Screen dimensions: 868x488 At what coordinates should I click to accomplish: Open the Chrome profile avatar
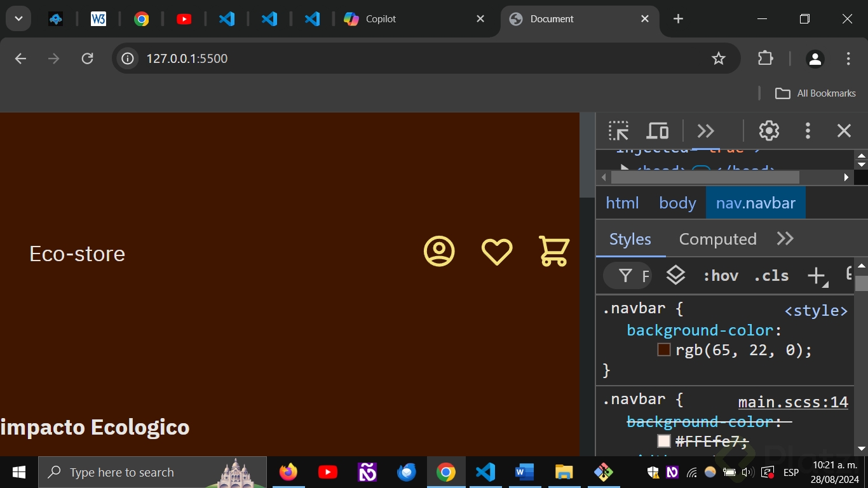point(815,58)
